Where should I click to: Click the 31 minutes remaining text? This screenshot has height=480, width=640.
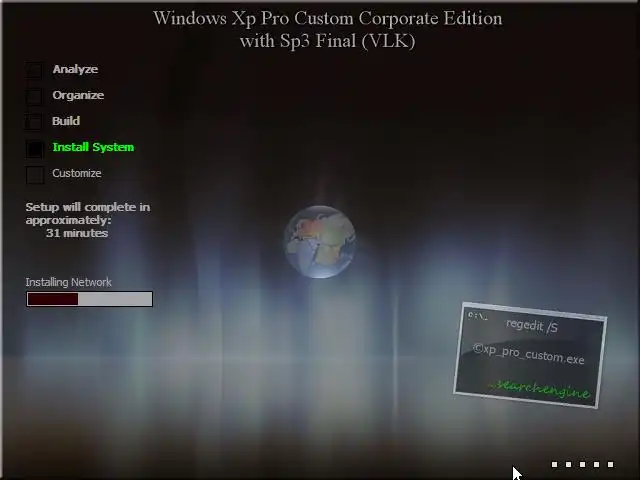coord(77,233)
